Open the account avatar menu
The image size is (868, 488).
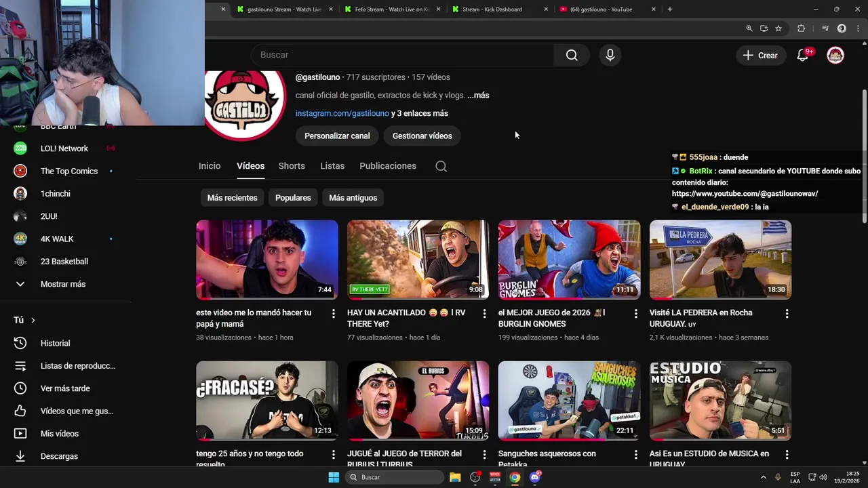[x=835, y=56]
